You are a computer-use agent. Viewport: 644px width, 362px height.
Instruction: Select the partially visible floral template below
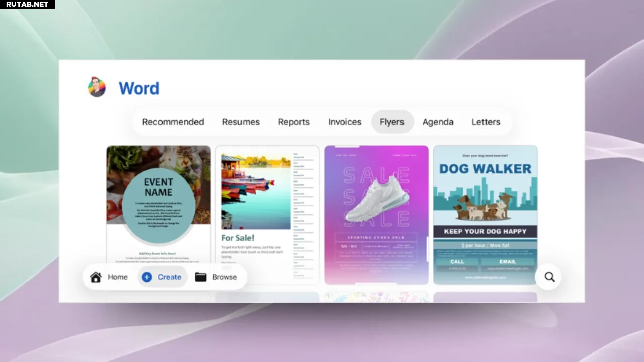tap(376, 297)
